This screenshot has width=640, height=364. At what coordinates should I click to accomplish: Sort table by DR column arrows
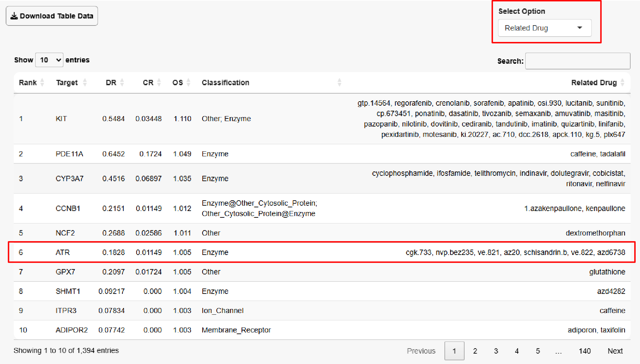(x=122, y=83)
